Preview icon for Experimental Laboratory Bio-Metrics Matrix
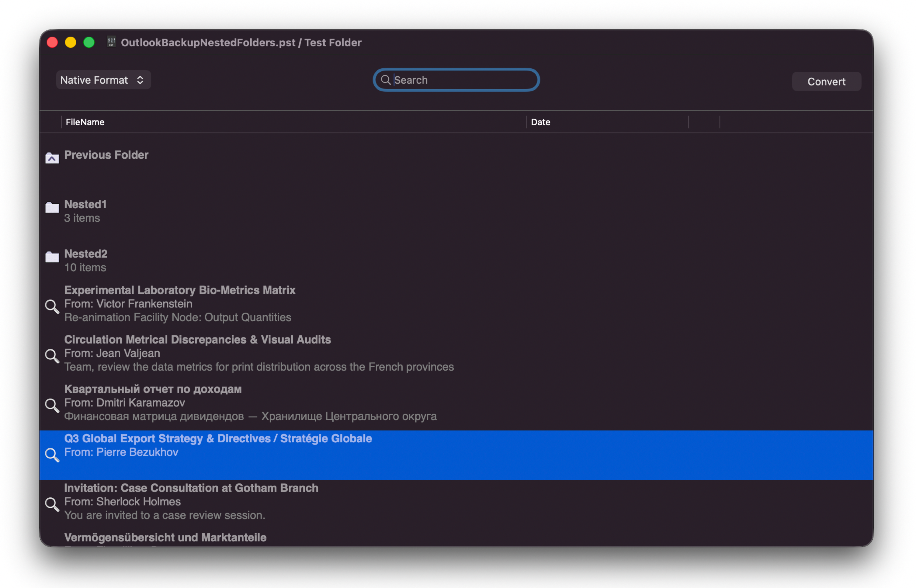916x588 pixels. [x=52, y=306]
